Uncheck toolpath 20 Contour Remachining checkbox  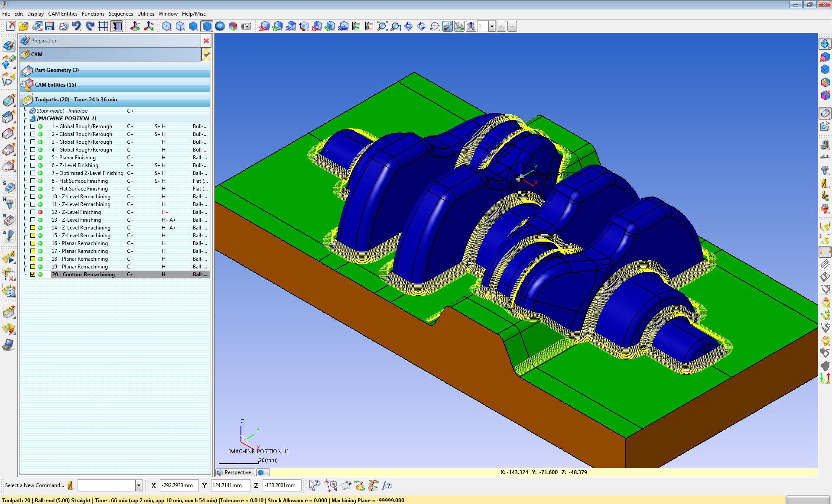(x=32, y=275)
